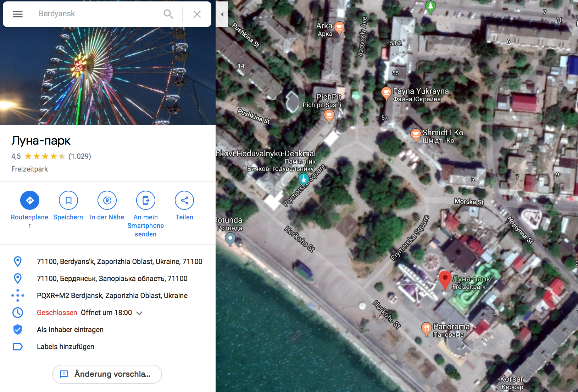578x392 pixels.
Task: Collapse the side panel arrow
Action: tap(222, 14)
